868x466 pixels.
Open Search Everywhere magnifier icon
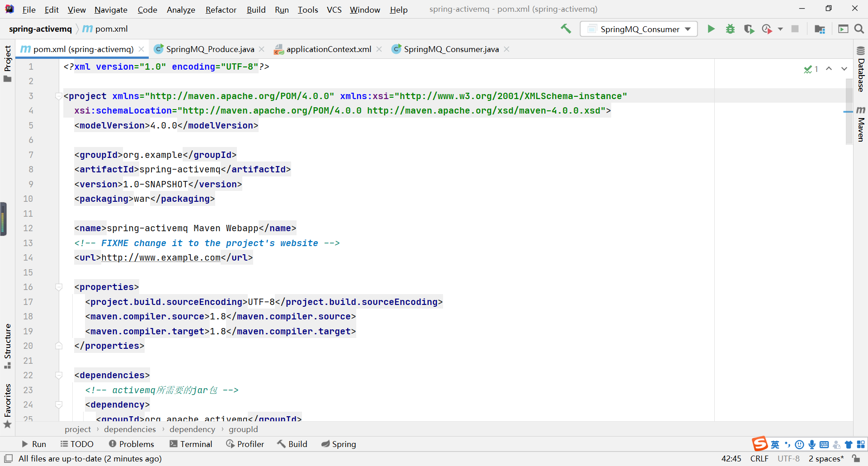pos(859,29)
